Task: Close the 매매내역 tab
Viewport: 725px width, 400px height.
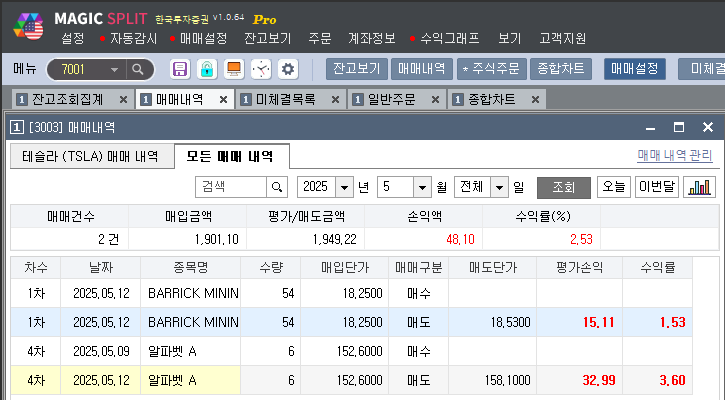Action: pyautogui.click(x=223, y=99)
